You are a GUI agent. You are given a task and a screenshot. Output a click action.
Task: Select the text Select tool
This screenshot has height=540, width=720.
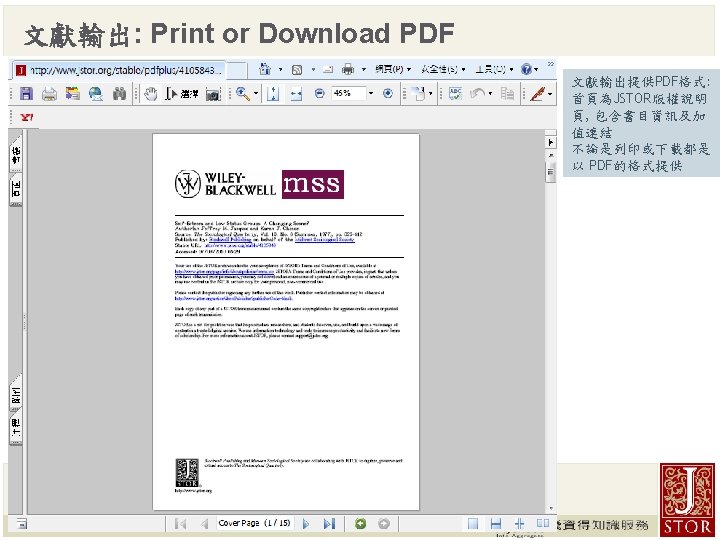(182, 94)
